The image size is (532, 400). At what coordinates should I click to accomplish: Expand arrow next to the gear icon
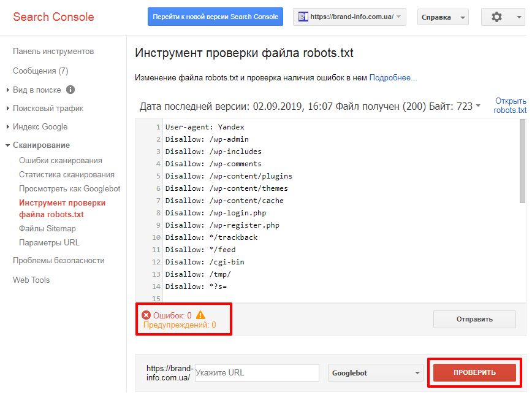[519, 17]
